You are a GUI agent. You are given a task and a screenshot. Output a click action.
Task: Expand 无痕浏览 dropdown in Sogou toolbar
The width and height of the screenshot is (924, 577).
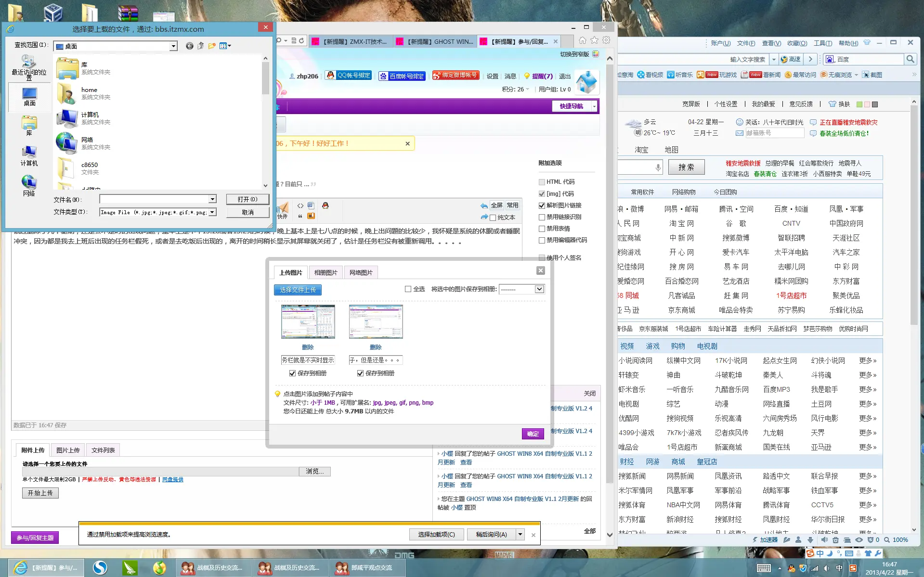pos(856,75)
